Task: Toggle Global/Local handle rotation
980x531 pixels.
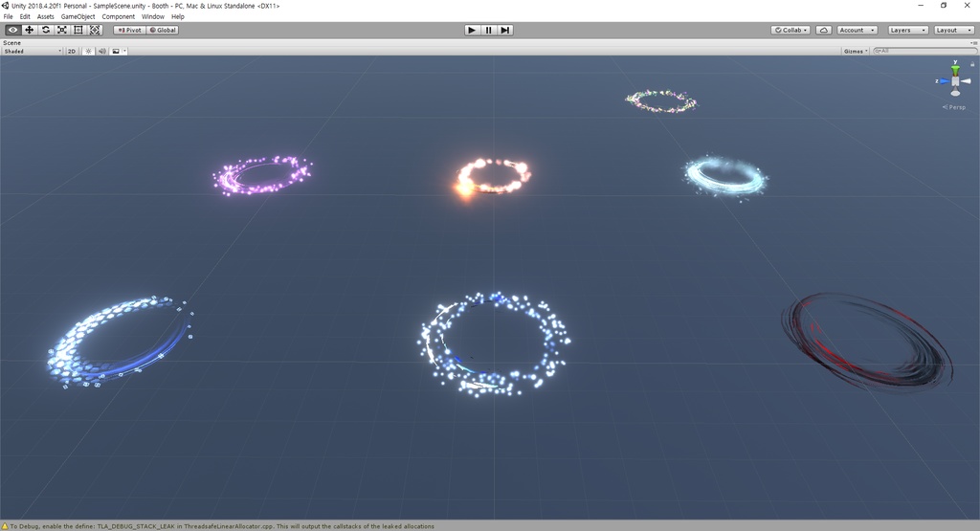Action: (x=163, y=30)
